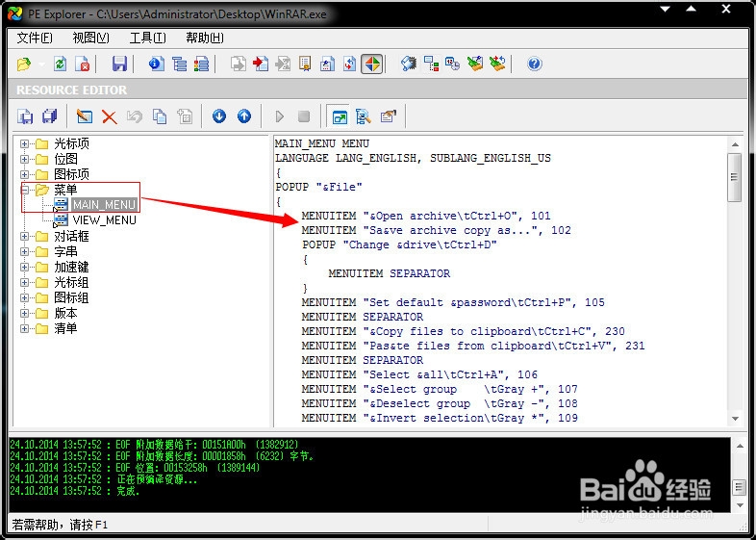Open the dropdown arrow beside the open-file icon

coord(41,64)
